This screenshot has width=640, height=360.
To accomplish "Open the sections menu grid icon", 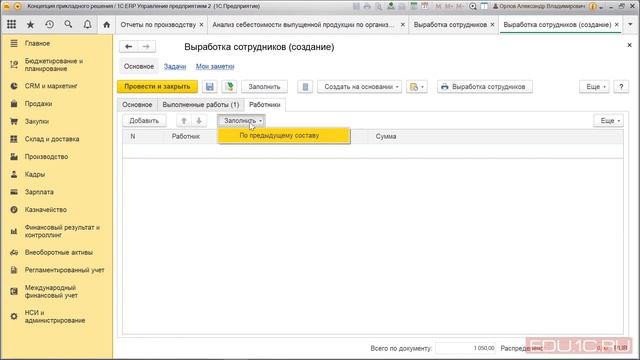I will pyautogui.click(x=11, y=24).
